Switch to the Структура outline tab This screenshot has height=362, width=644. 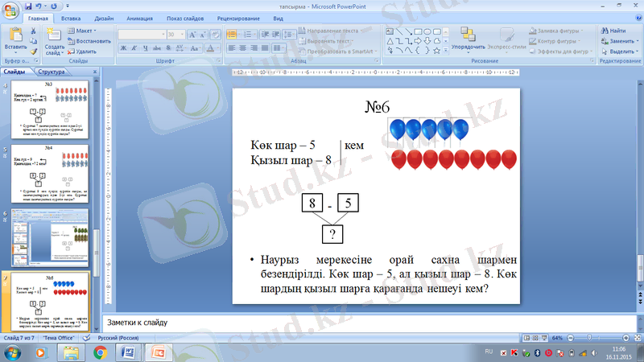[52, 71]
